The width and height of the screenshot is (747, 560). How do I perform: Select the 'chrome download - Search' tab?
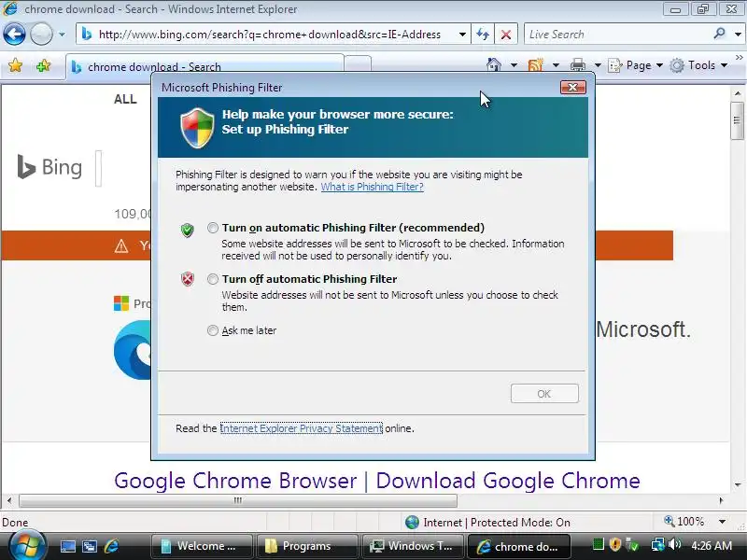click(204, 66)
